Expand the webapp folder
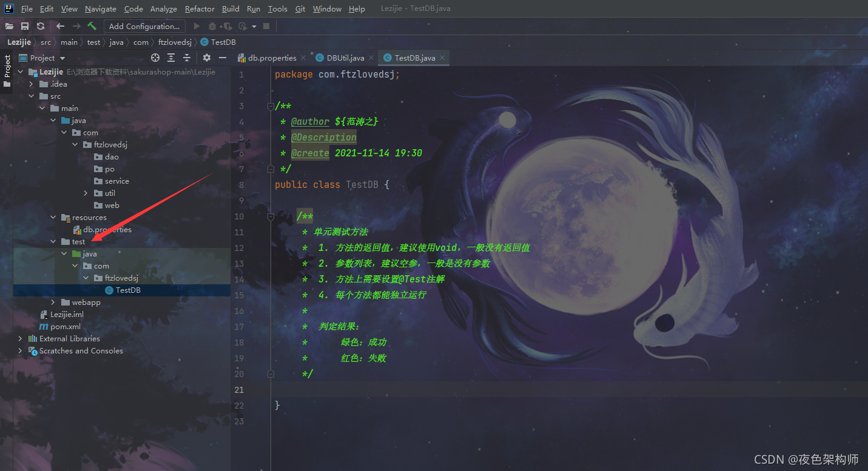868x471 pixels. coord(53,302)
